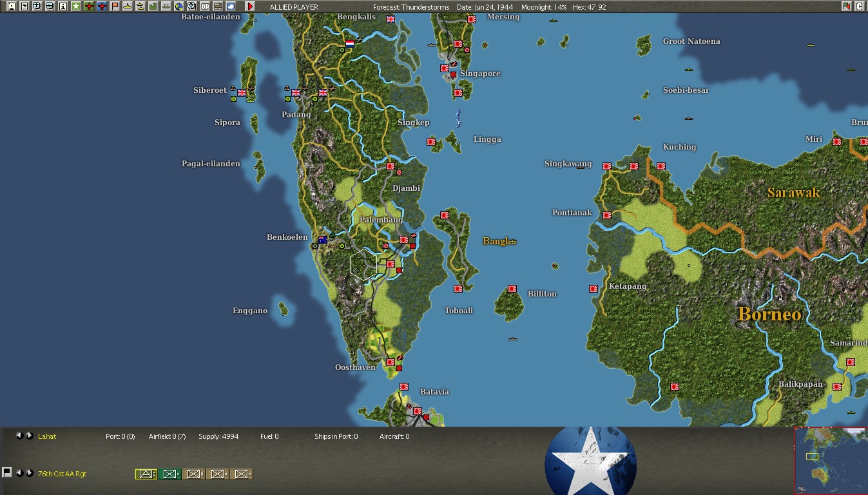Viewport: 868px width, 495px height.
Task: Click the Japanese flag at Pontianak
Action: 607,215
